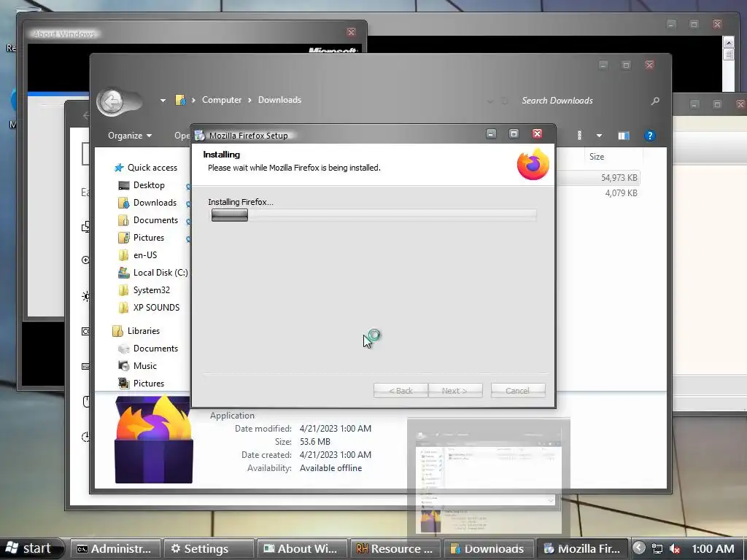The image size is (747, 560).
Task: Open the recent locations dropdown arrow
Action: [x=163, y=101]
